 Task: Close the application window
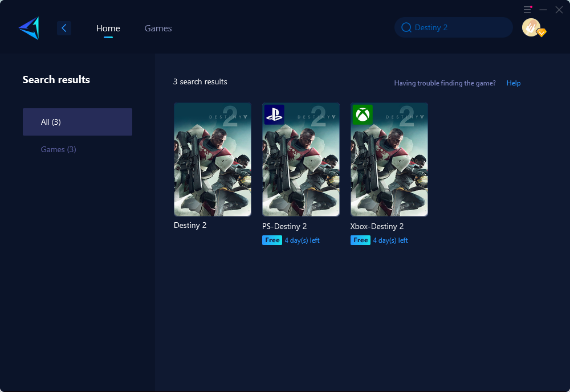click(x=559, y=10)
